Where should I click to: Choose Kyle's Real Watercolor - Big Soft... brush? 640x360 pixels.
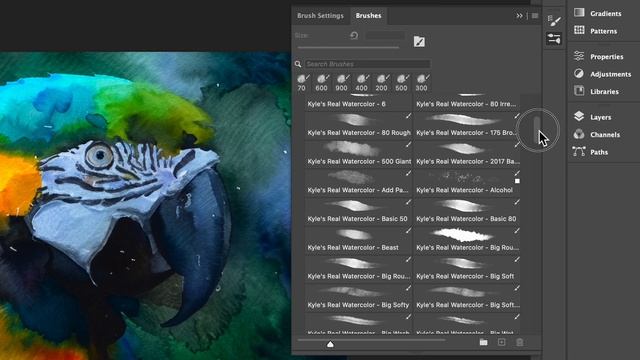(467, 297)
